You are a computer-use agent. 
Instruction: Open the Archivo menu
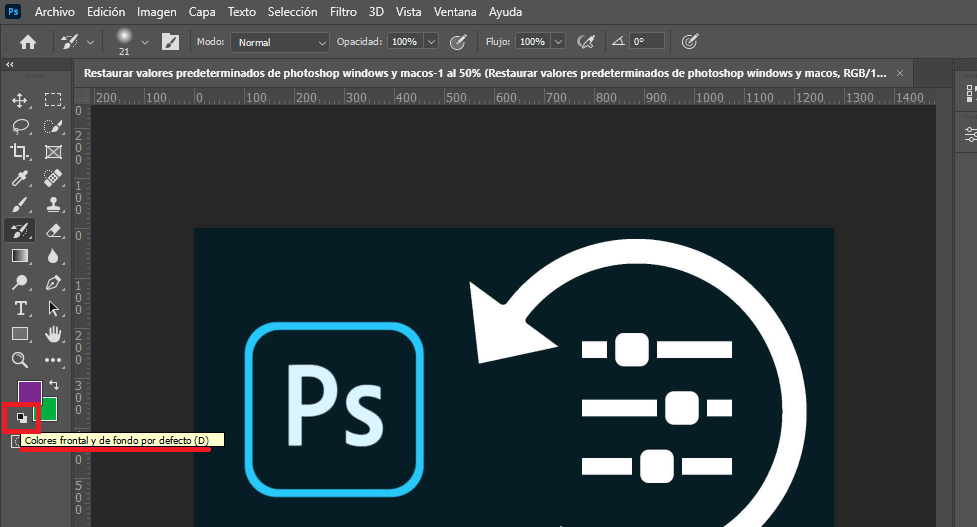tap(55, 12)
